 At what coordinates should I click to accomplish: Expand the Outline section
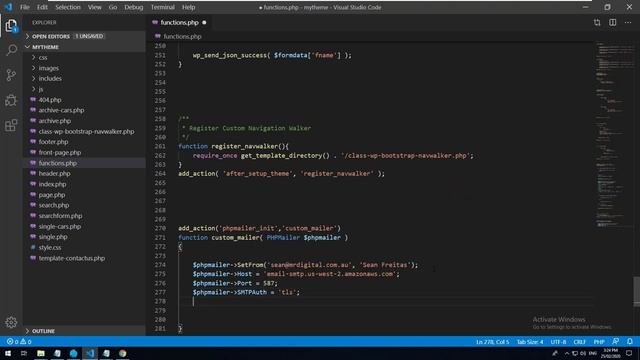point(84,331)
